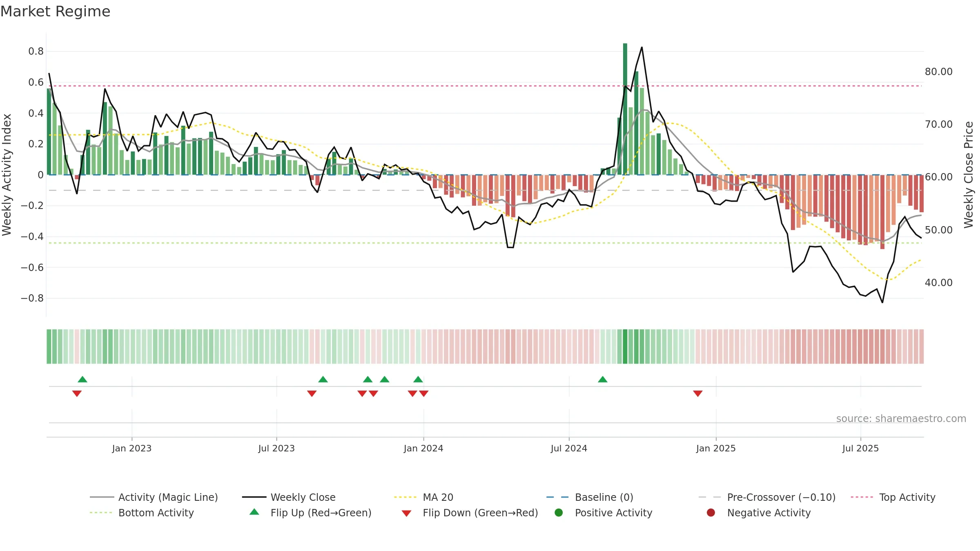This screenshot has height=551, width=980.
Task: Click the −0.8 activity axis label
Action: [32, 298]
